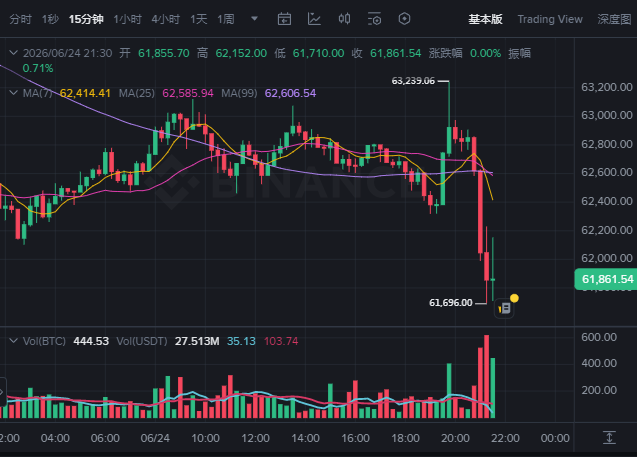Click the 2026/06/24 21:30 timestamp
This screenshot has height=457, width=637.
67,53
